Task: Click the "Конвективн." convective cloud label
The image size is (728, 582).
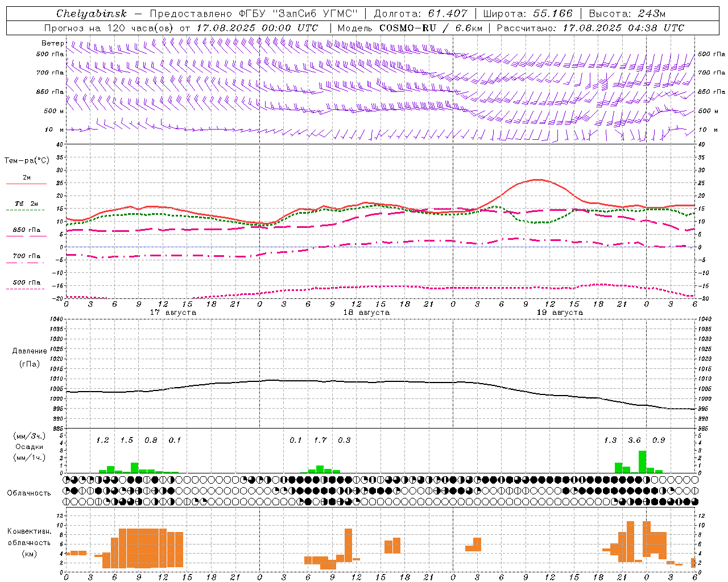Action: click(x=29, y=531)
